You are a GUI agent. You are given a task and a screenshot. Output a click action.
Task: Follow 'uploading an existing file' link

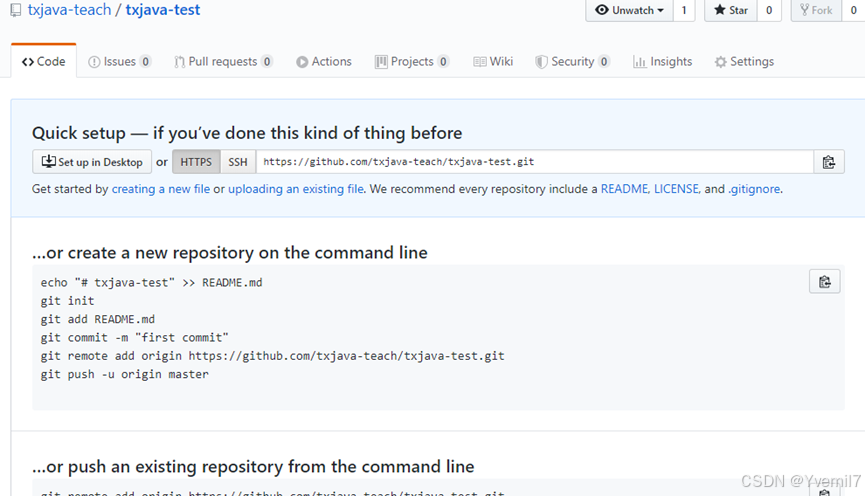tap(296, 189)
